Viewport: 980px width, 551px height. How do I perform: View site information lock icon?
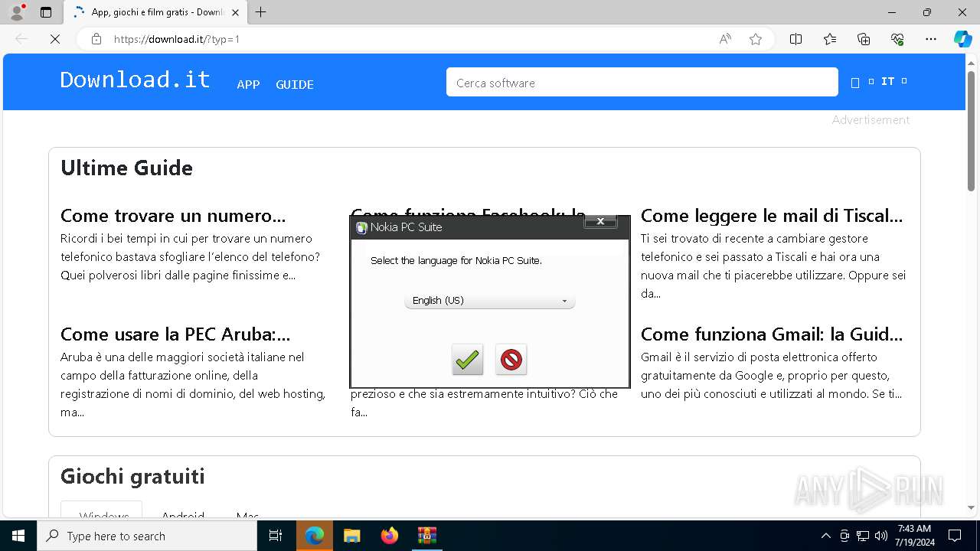(96, 39)
